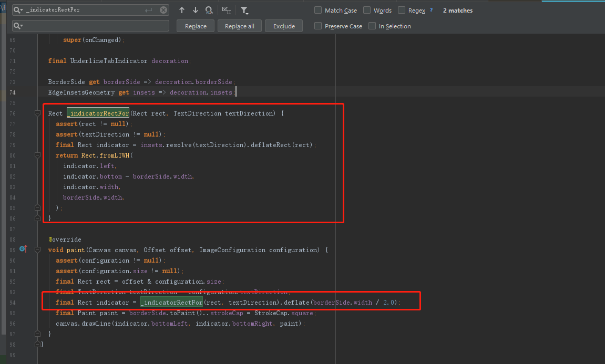Image resolution: width=605 pixels, height=364 pixels.
Task: Click 'super' keyword on line 69
Action: 72,40
